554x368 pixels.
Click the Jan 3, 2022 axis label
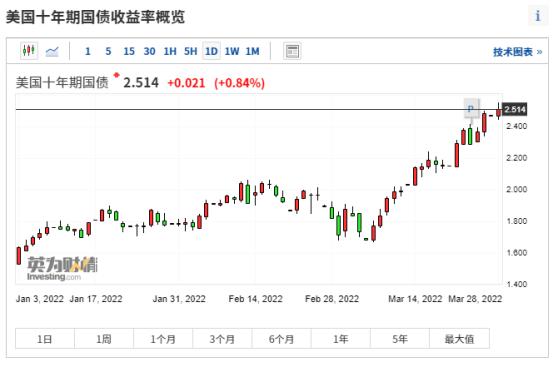pyautogui.click(x=40, y=299)
